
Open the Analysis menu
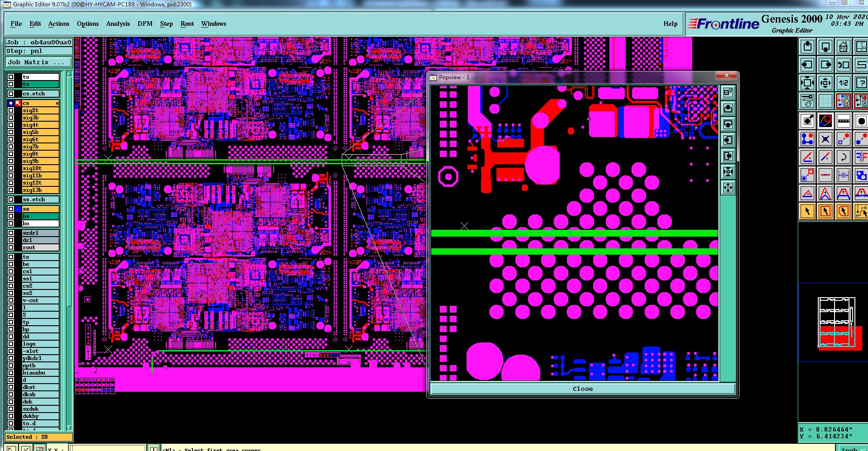[x=118, y=24]
